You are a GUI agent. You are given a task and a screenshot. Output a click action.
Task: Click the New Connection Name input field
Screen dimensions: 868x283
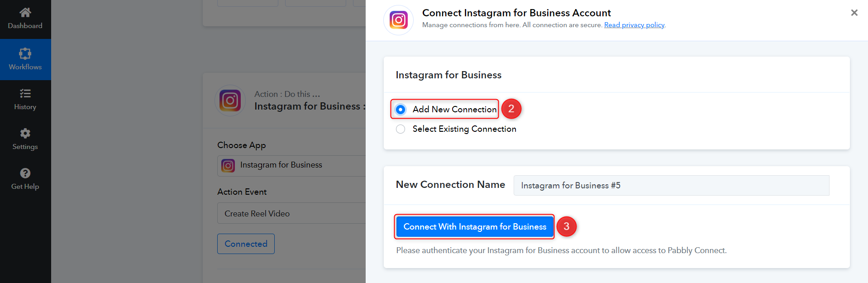[x=671, y=186]
